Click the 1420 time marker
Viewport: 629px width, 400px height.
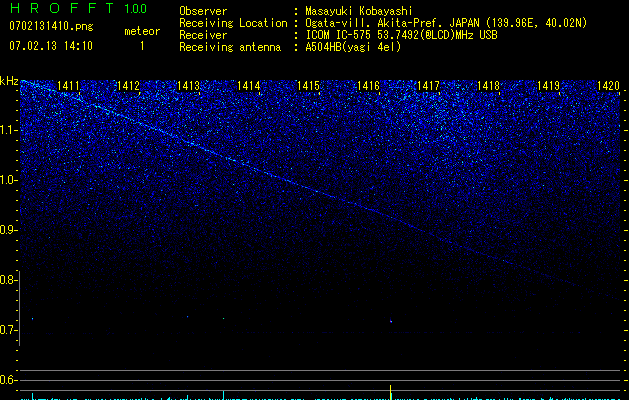coord(608,86)
